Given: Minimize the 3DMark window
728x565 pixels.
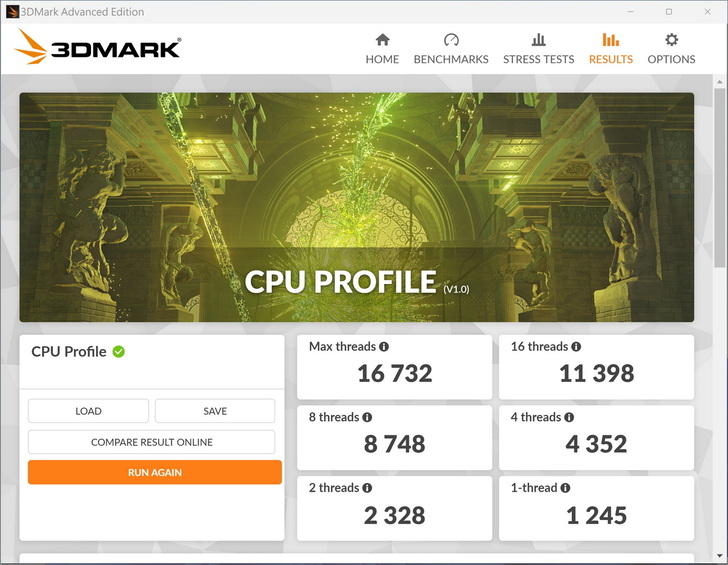Looking at the screenshot, I should (630, 12).
